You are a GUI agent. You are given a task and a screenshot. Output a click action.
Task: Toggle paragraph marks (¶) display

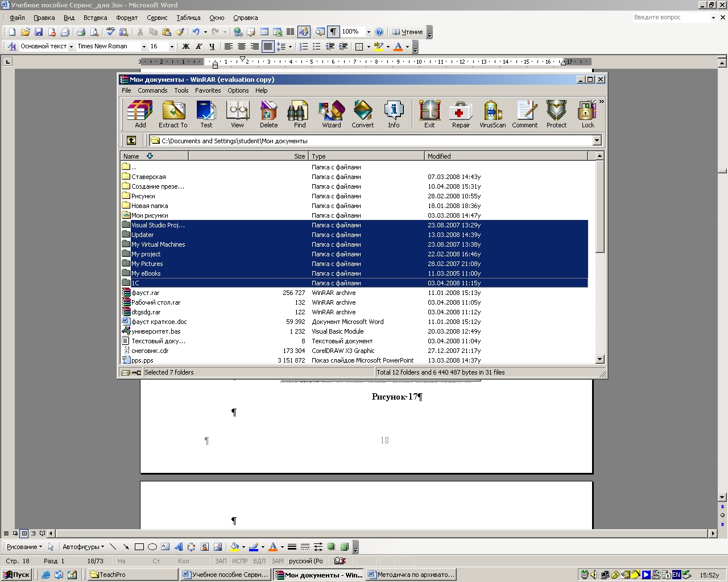point(333,32)
